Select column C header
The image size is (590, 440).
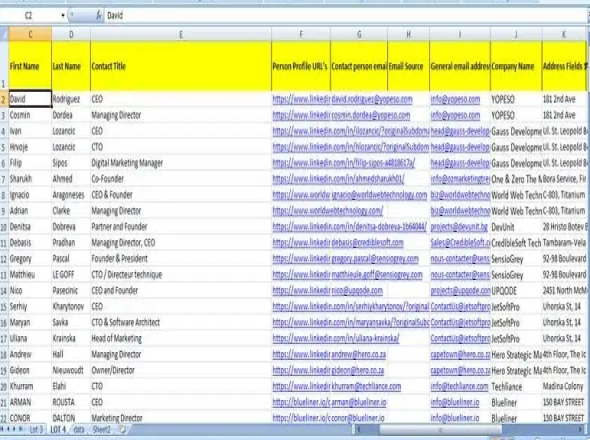(30, 34)
